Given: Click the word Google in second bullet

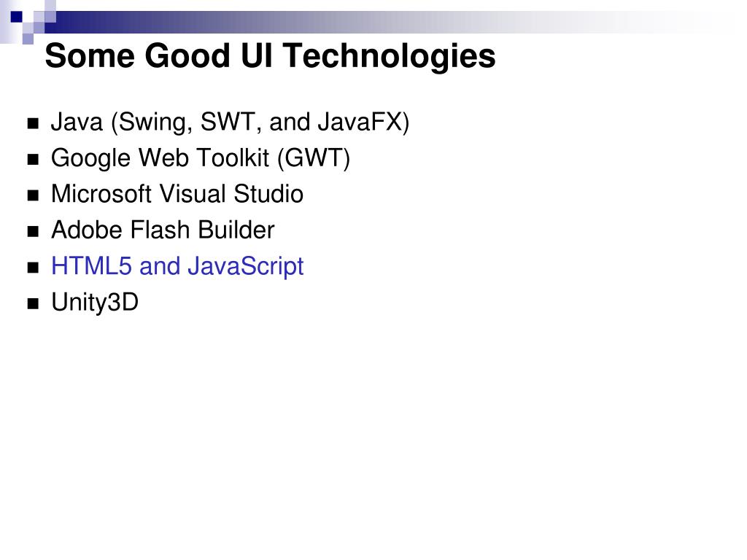Looking at the screenshot, I should pyautogui.click(x=91, y=158).
